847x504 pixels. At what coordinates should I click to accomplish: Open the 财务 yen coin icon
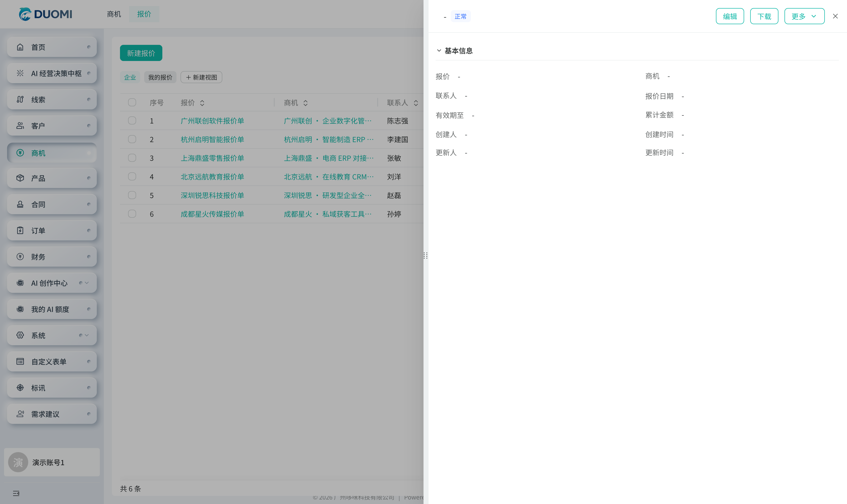click(x=20, y=257)
